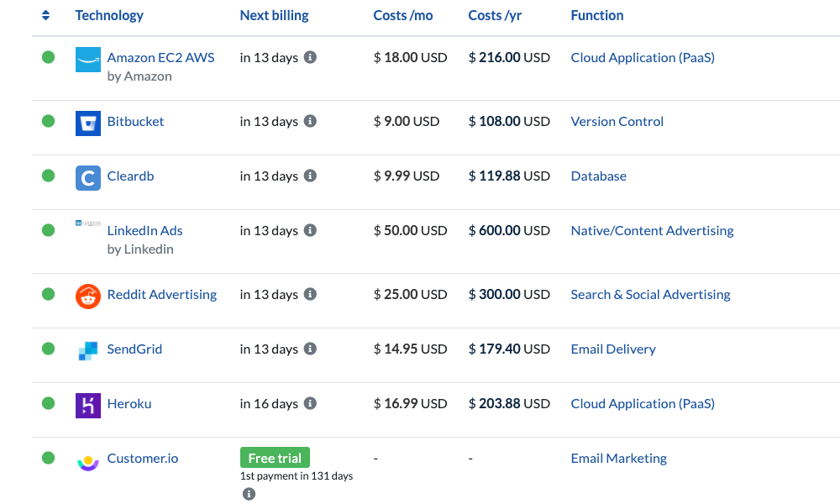Click the green status dot for Cleardb
This screenshot has width=840, height=504.
pyautogui.click(x=48, y=176)
